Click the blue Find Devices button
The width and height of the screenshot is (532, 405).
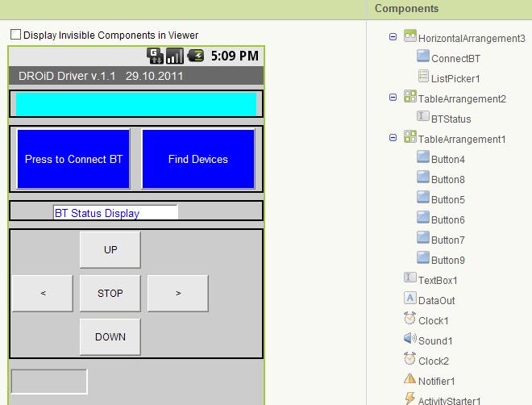tap(198, 159)
